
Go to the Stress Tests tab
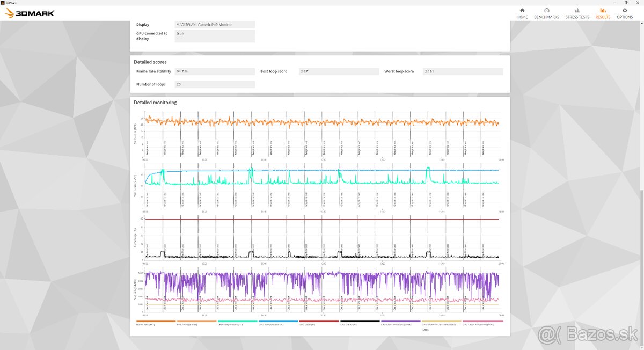click(577, 13)
